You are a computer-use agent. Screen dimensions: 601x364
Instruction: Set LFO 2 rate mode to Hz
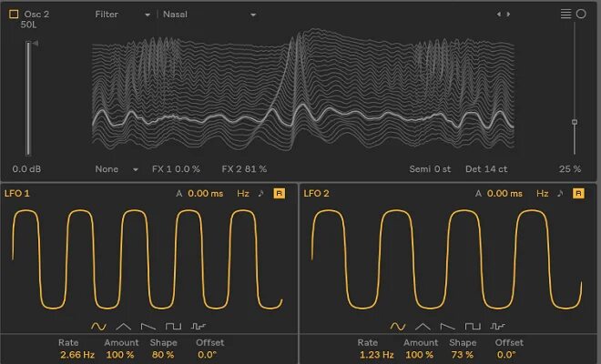coord(543,194)
